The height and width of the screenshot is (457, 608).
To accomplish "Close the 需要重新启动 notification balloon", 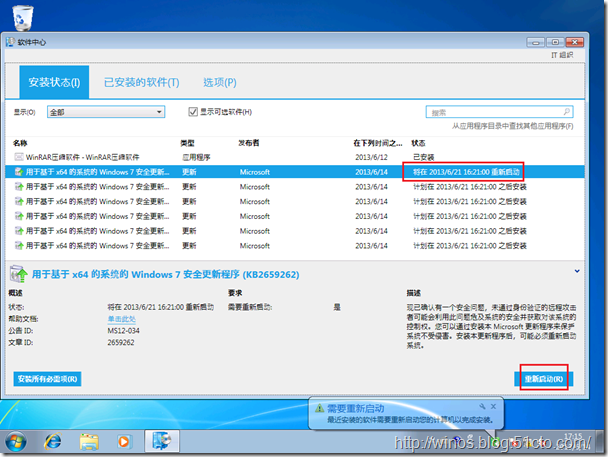I will click(493, 406).
